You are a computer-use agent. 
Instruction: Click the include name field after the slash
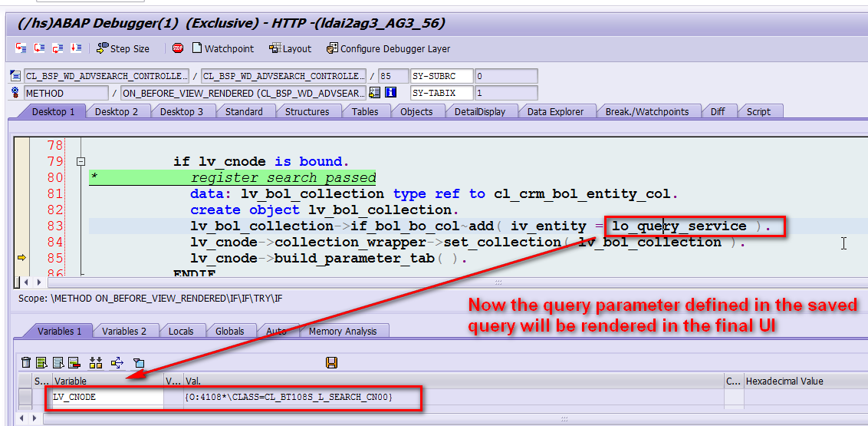tap(284, 76)
